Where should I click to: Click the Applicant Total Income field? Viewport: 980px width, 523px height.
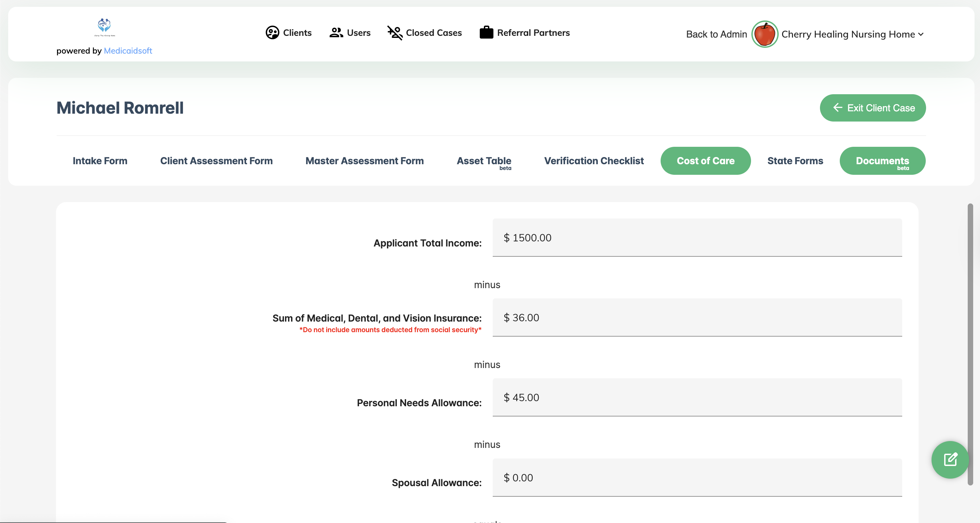(x=696, y=238)
